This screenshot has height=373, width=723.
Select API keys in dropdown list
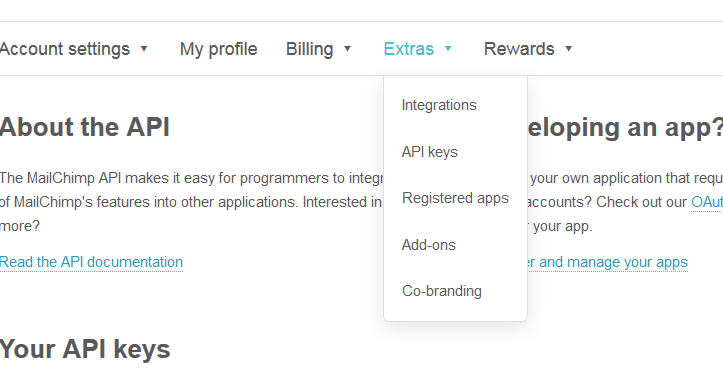(x=429, y=152)
